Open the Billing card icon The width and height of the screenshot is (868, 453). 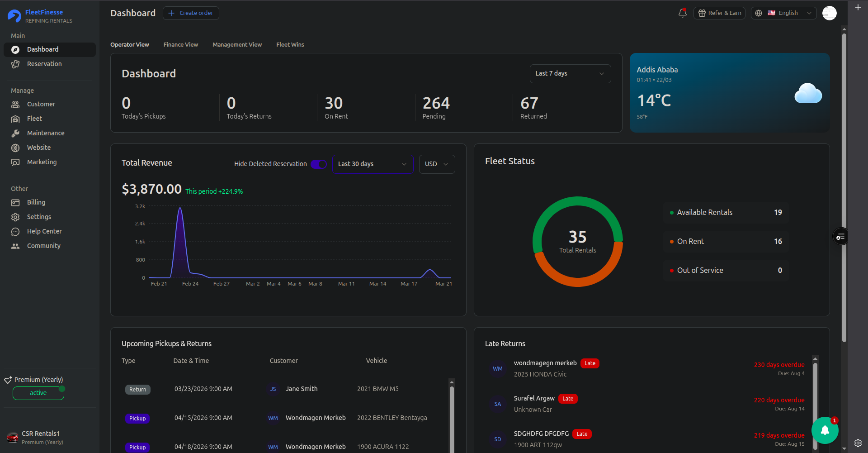(15, 203)
